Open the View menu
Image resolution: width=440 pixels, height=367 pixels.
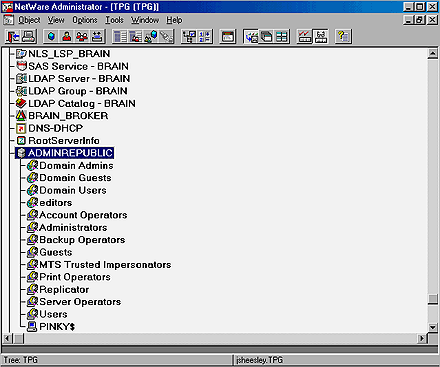click(56, 20)
